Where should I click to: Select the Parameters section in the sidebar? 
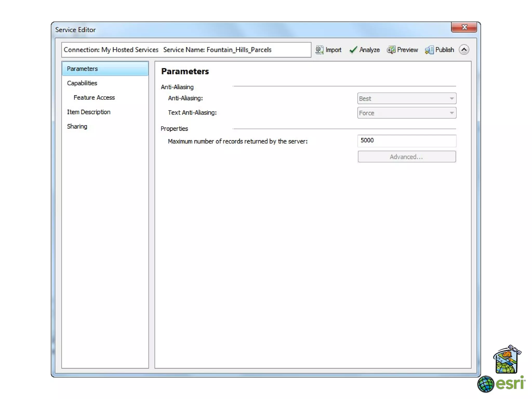tap(82, 69)
